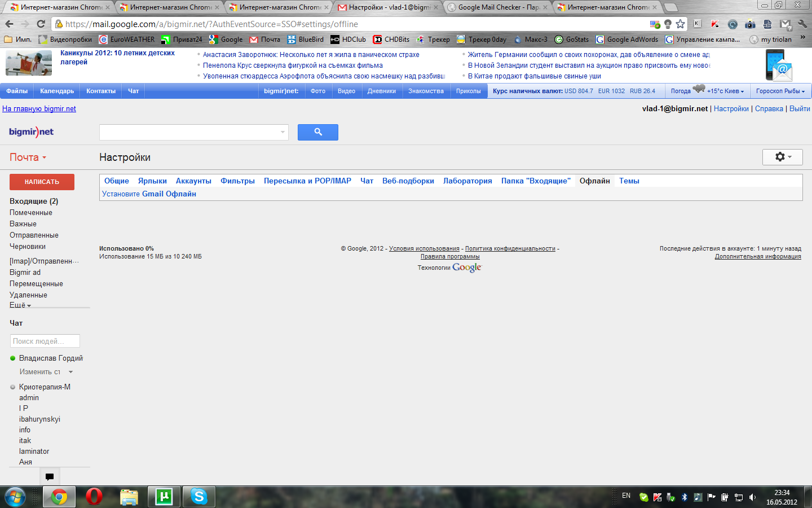Screen dimensions: 812x508
Task: Click the Установите Gmail Офлайн link
Action: 149,194
